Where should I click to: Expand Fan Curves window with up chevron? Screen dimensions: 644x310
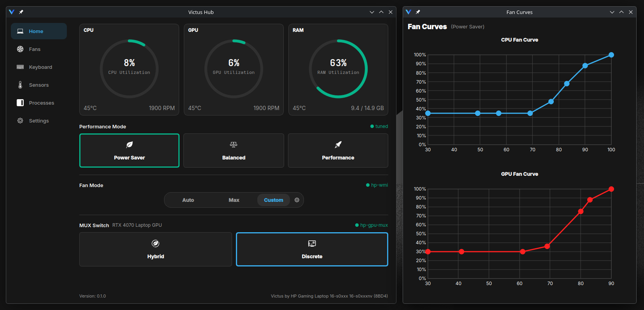[x=621, y=12]
